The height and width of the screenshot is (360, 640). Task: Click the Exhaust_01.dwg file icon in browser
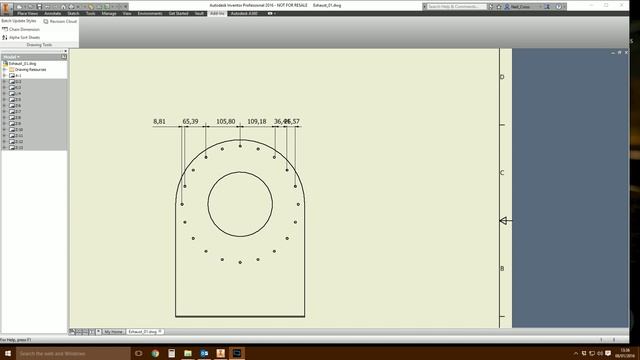(5, 64)
